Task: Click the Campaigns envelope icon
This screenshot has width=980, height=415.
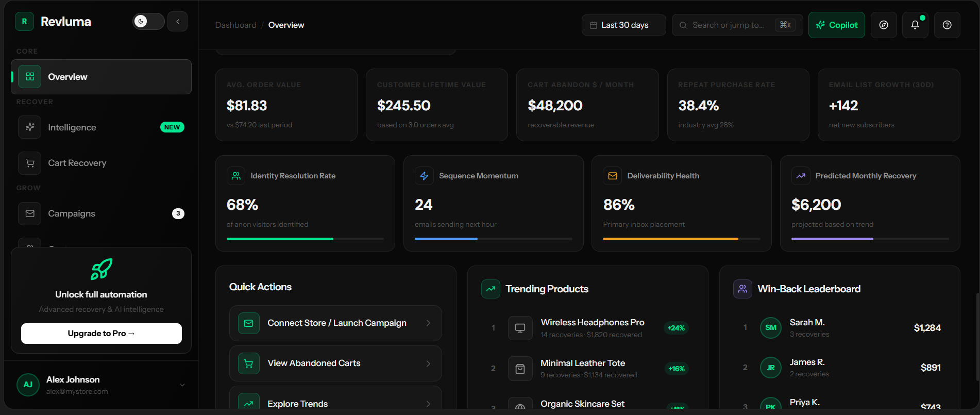Action: 30,213
